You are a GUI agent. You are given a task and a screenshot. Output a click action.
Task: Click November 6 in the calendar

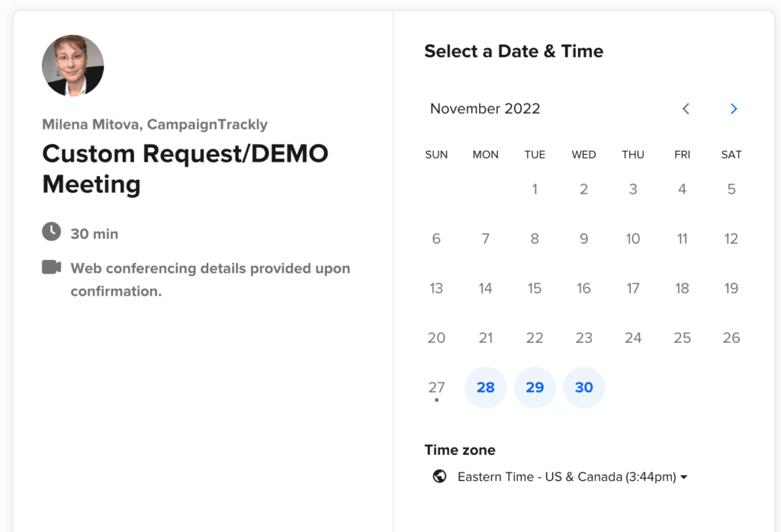[x=436, y=239]
